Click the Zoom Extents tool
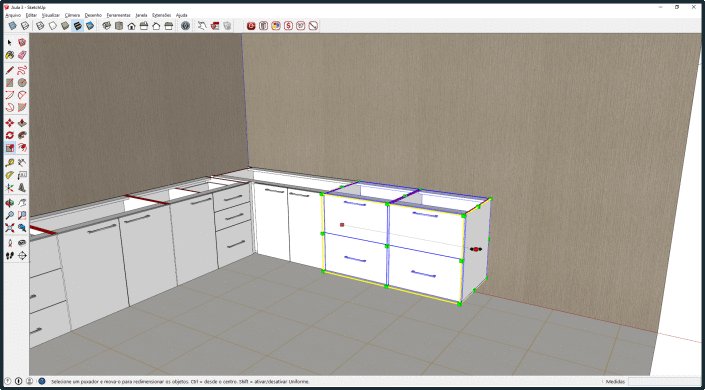 (9, 228)
